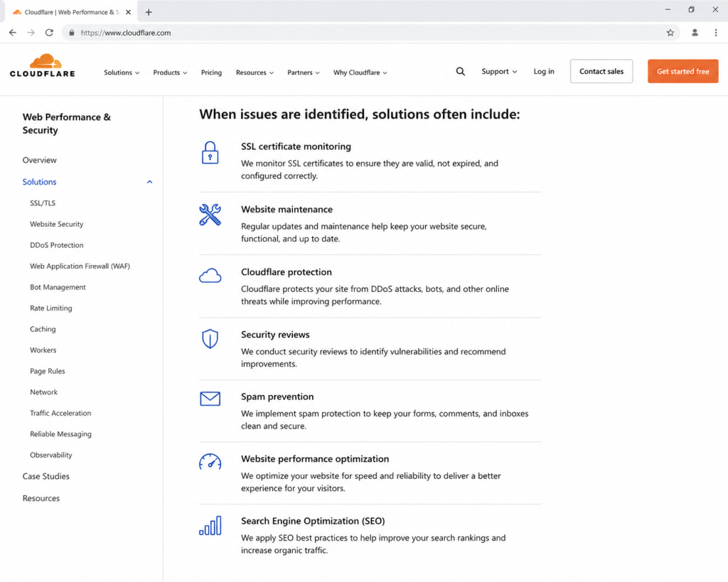
Task: Expand the Why Cloudflare menu
Action: pyautogui.click(x=360, y=72)
